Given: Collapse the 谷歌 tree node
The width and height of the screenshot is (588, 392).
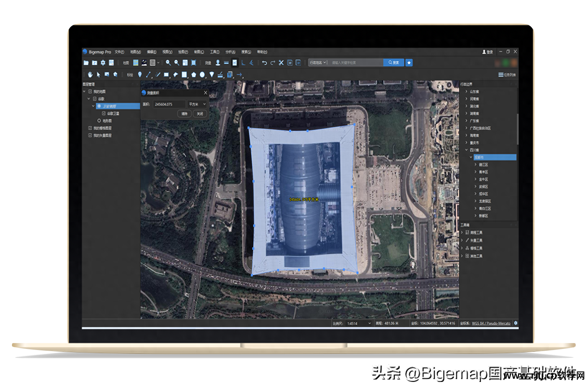Looking at the screenshot, I should 89,99.
